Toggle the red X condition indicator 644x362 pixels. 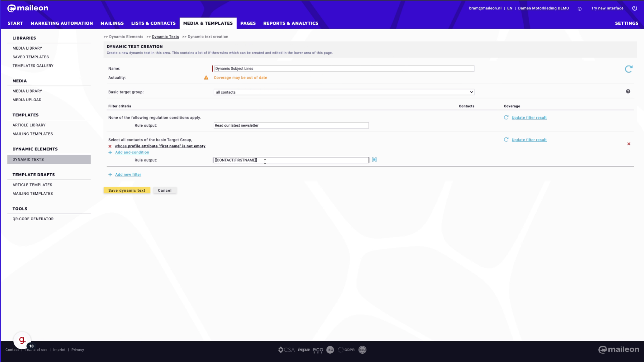110,146
